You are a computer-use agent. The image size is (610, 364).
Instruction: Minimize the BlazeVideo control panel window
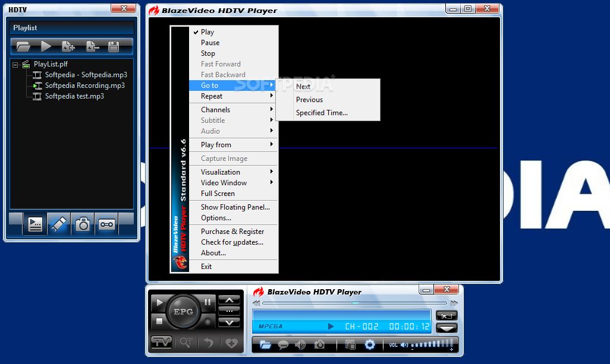pos(426,290)
